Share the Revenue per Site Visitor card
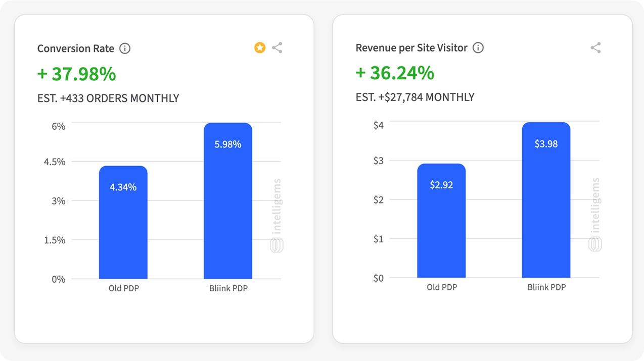The image size is (644, 361). pos(595,48)
